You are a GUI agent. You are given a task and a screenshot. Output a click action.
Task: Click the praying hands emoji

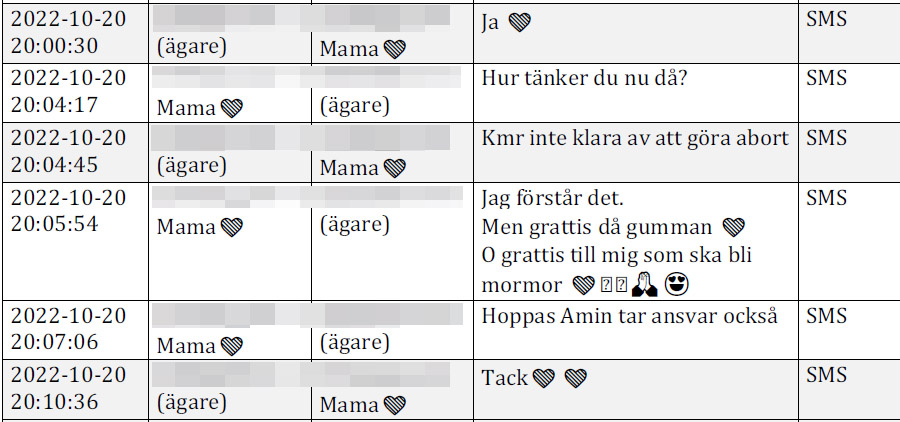pos(642,285)
